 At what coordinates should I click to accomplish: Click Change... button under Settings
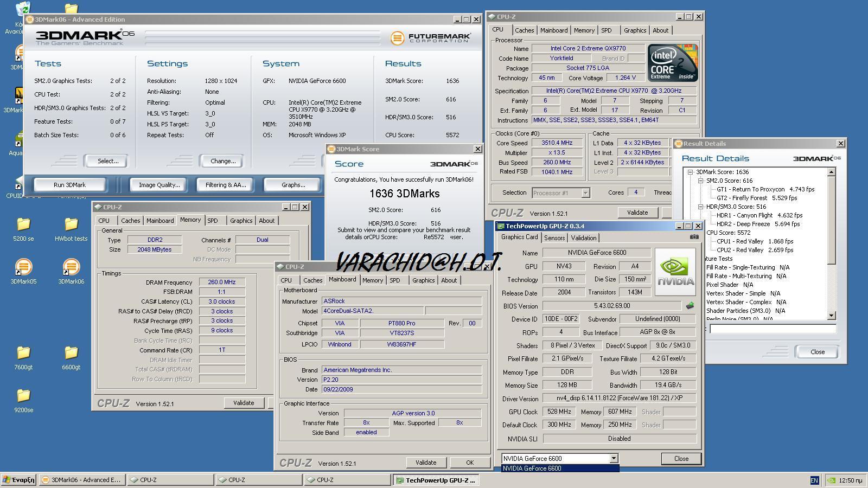point(223,161)
